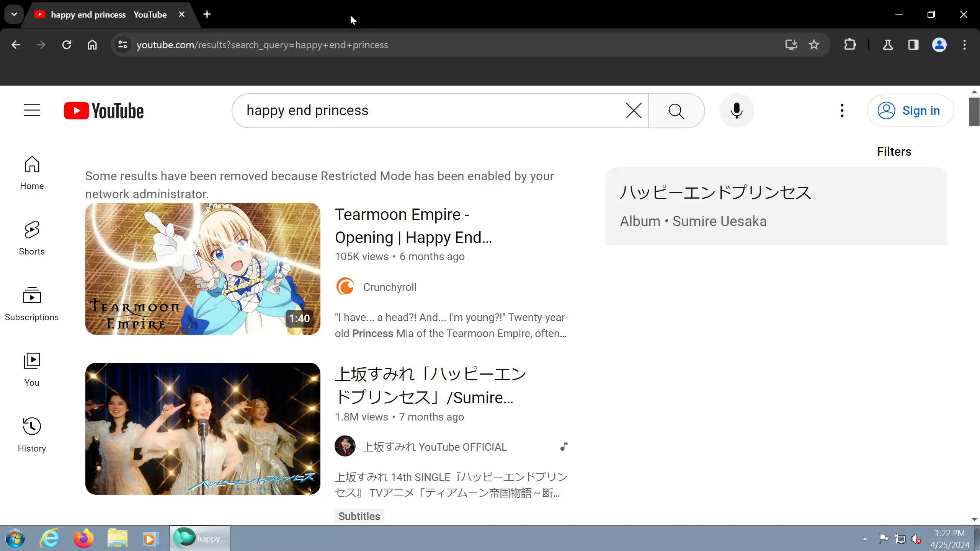Open Chrome extensions puzzle icon
The image size is (980, 551).
(x=850, y=45)
